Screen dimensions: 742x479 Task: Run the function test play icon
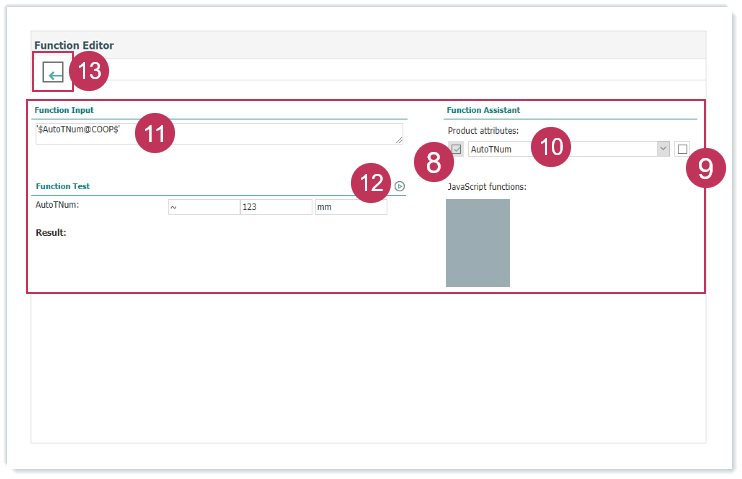pyautogui.click(x=399, y=186)
